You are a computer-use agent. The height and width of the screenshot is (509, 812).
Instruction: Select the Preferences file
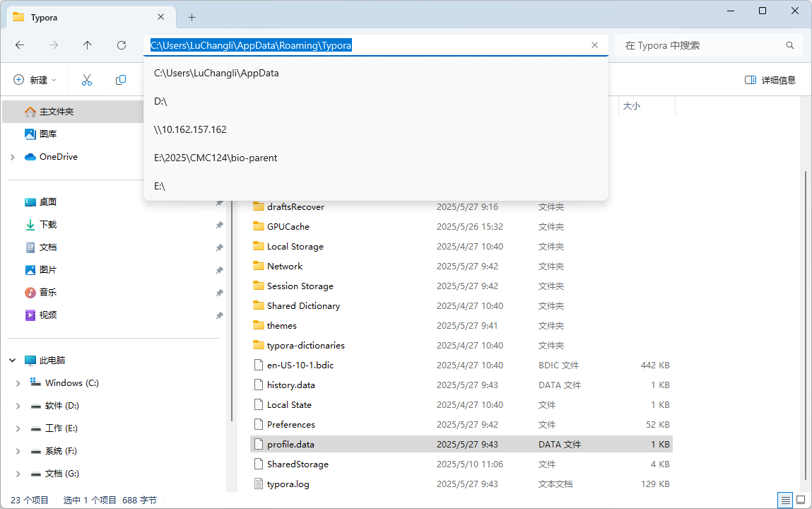click(461, 425)
